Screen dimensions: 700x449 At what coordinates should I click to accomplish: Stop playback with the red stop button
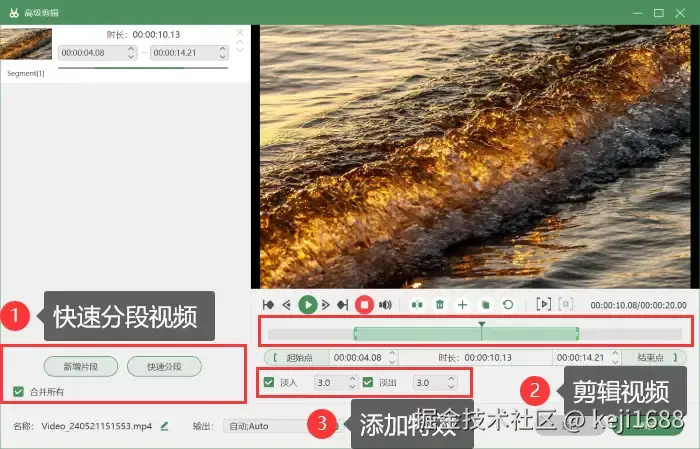click(364, 305)
